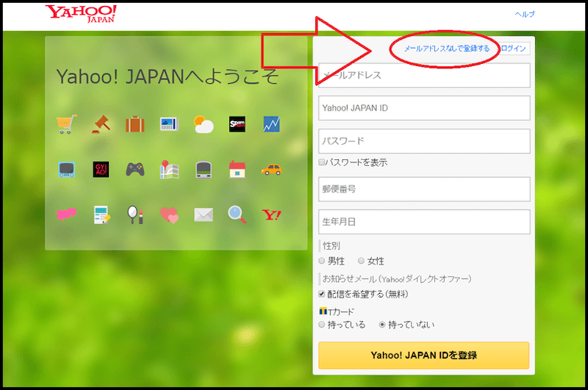Image resolution: width=588 pixels, height=390 pixels.
Task: Open the game controller icon
Action: click(x=135, y=170)
